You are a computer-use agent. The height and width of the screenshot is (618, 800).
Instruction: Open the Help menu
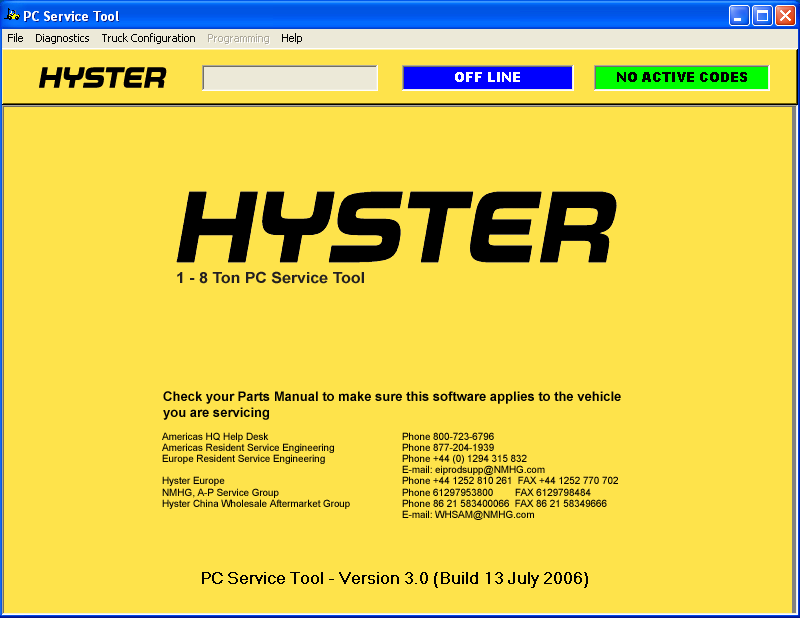coord(291,38)
